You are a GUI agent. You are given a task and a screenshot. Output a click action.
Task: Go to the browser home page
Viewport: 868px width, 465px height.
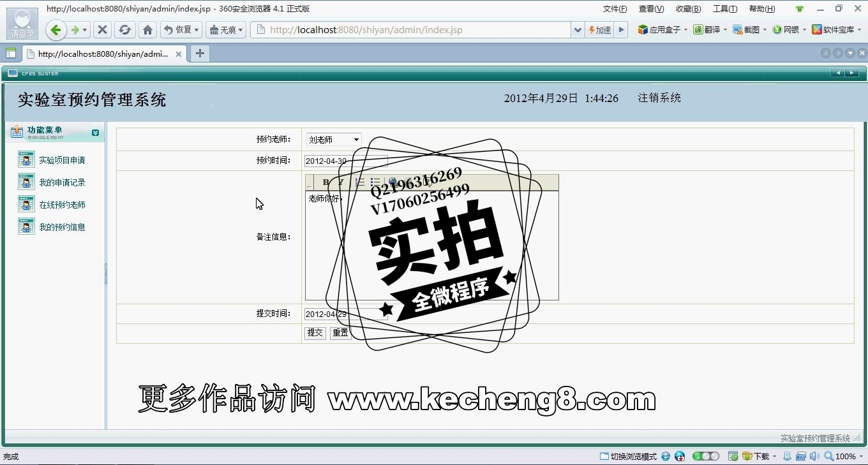(x=148, y=30)
